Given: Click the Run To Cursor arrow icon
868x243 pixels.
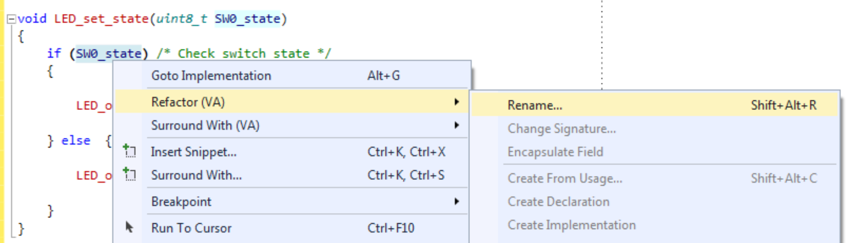Looking at the screenshot, I should 129,227.
